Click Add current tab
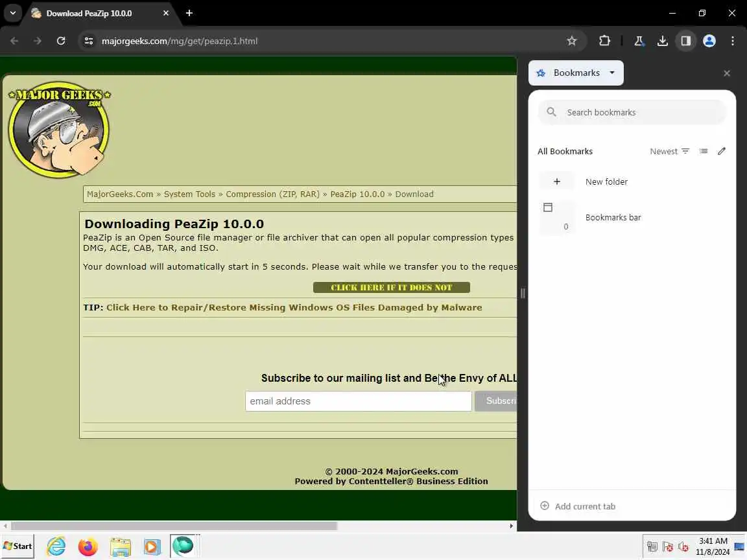747x560 pixels. (x=577, y=506)
